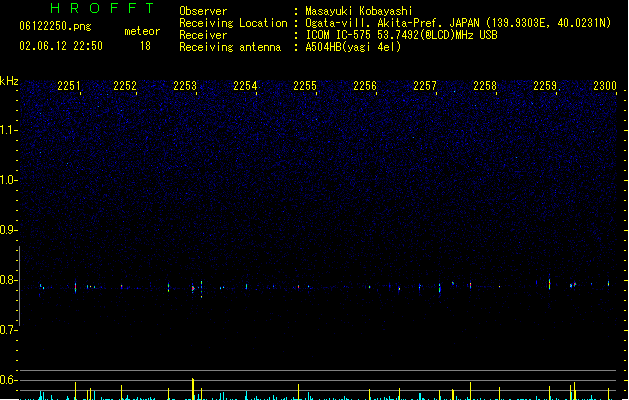629x400 pixels.
Task: Click the HROFFT title text
Action: coord(102,8)
